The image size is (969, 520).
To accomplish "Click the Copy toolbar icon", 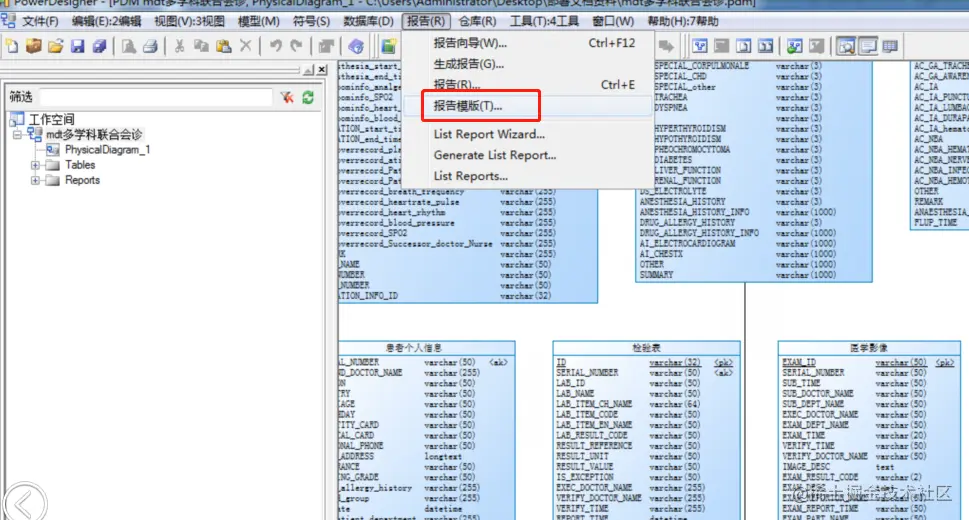I will point(201,46).
